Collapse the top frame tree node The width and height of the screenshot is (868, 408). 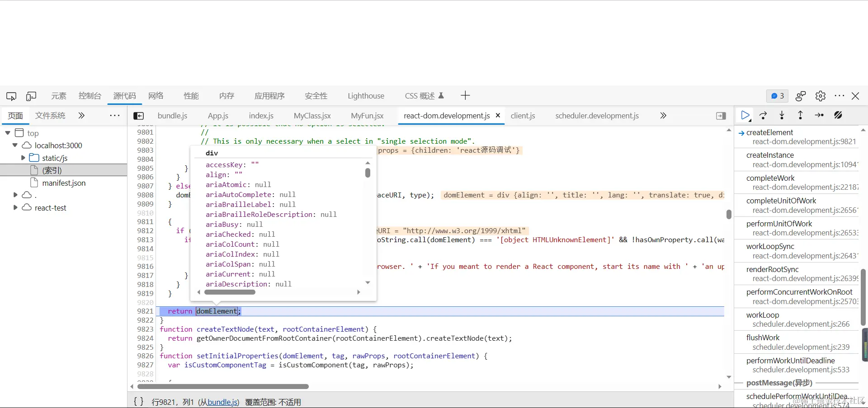[x=8, y=133]
